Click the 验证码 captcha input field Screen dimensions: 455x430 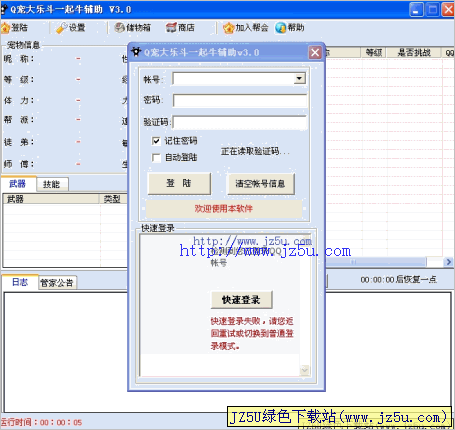pyautogui.click(x=240, y=122)
